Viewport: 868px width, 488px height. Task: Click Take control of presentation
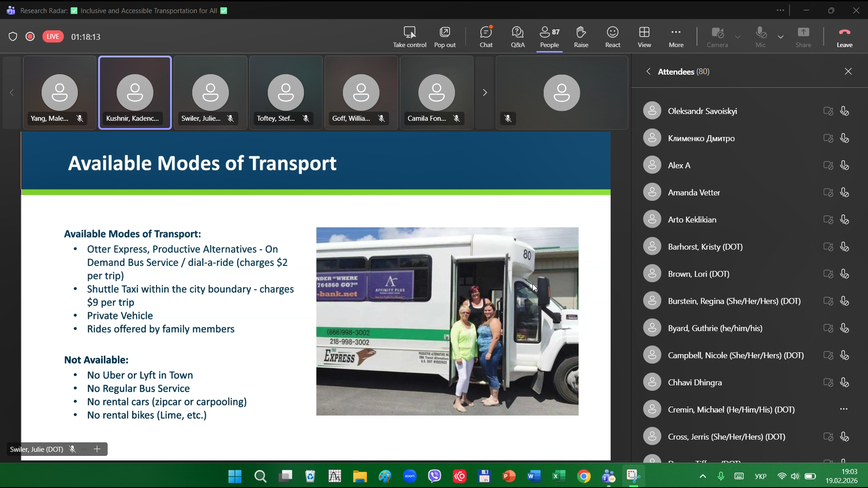click(x=409, y=37)
